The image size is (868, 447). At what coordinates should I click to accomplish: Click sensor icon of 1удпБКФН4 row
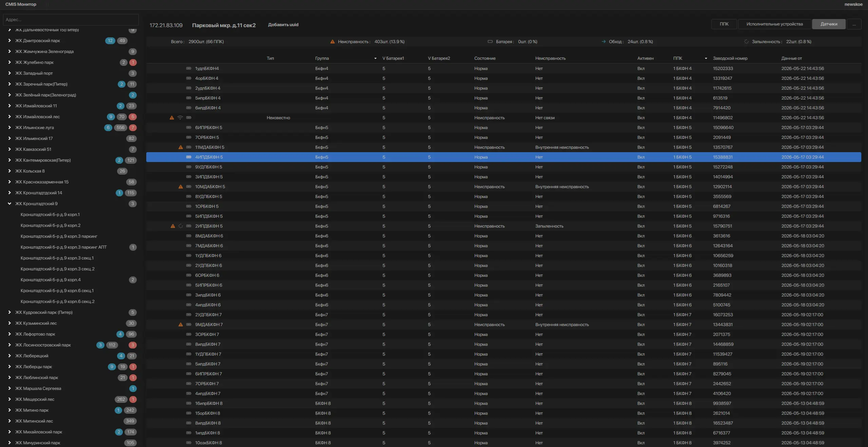pos(189,69)
